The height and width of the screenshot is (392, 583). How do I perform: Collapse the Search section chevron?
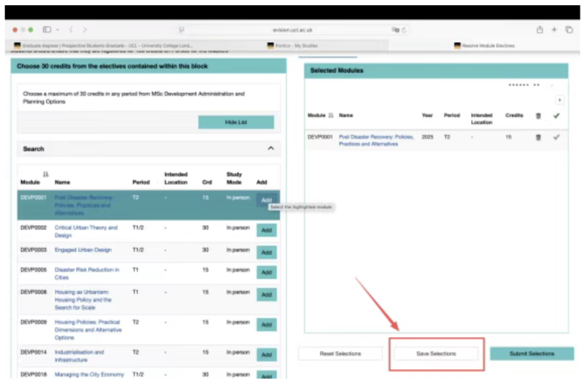coord(271,149)
